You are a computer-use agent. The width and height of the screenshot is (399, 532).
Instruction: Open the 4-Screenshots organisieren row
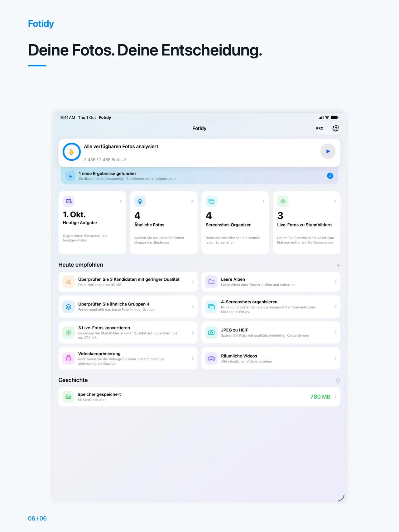[x=271, y=307]
